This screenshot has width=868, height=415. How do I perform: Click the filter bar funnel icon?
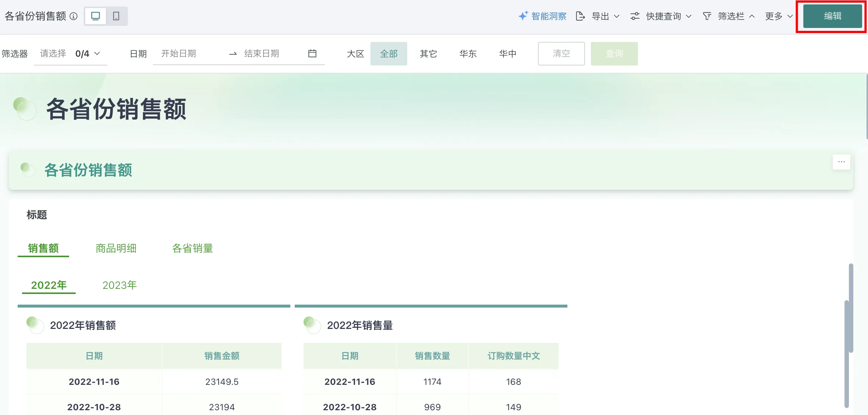tap(707, 16)
